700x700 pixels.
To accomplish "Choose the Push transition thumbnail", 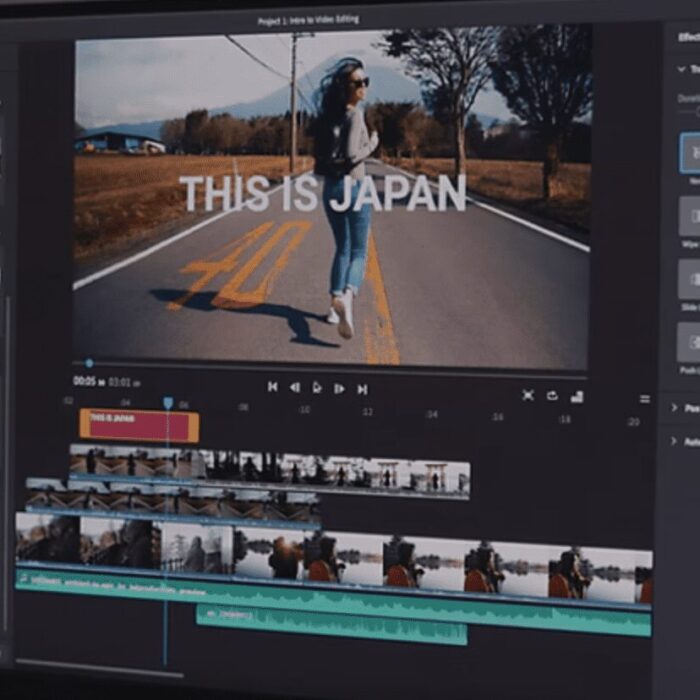I will pyautogui.click(x=689, y=342).
